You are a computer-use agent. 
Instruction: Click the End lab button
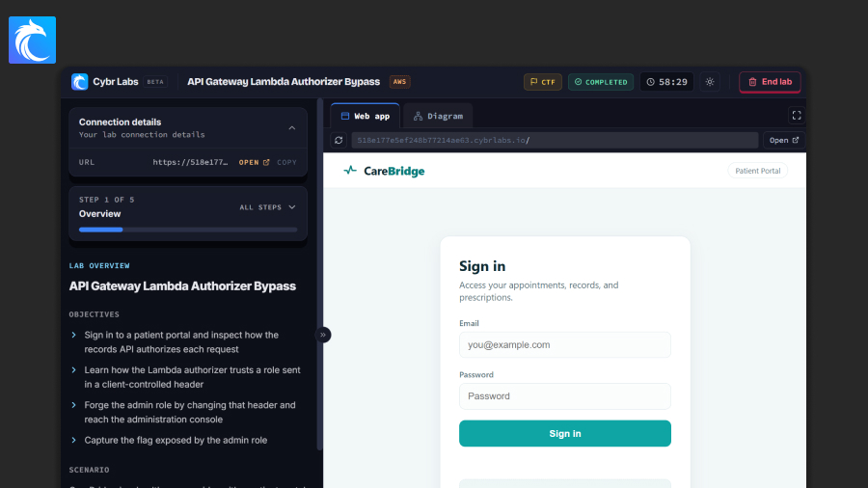[770, 82]
